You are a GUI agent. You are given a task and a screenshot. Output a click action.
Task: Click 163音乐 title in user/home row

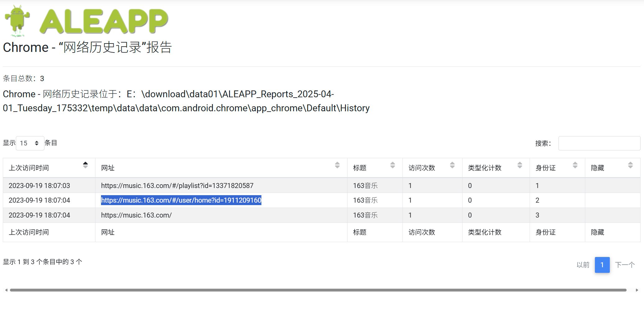pyautogui.click(x=365, y=200)
